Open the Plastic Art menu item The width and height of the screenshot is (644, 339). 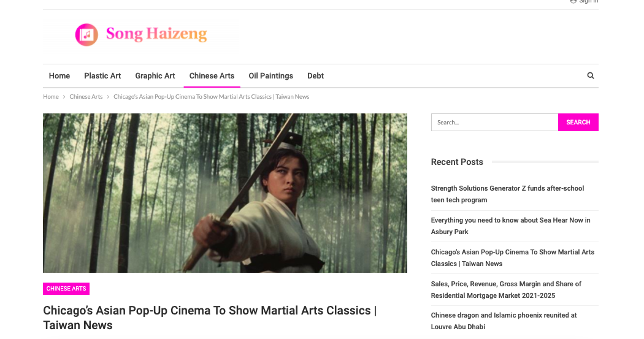102,76
